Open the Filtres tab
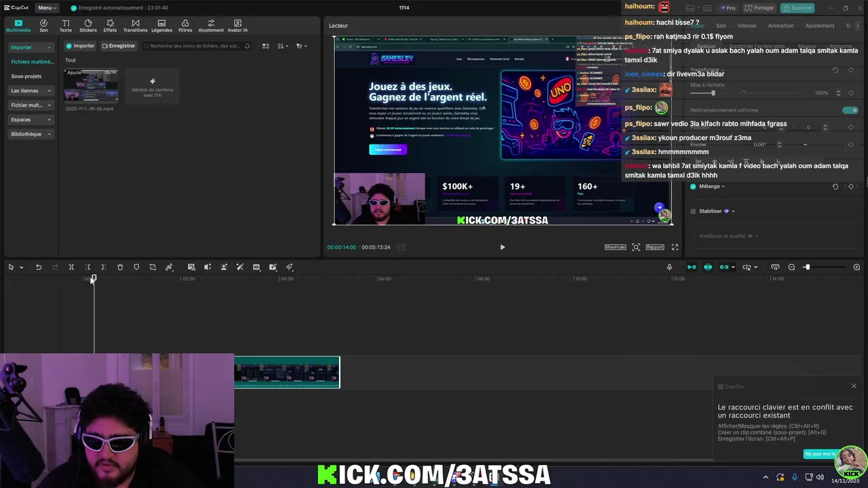This screenshot has height=488, width=868. (x=185, y=26)
